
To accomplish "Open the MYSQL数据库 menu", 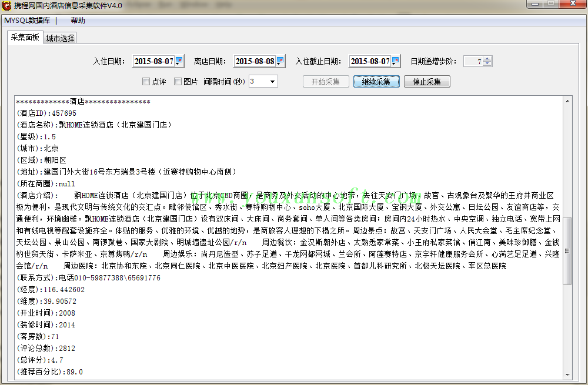I will tap(27, 21).
